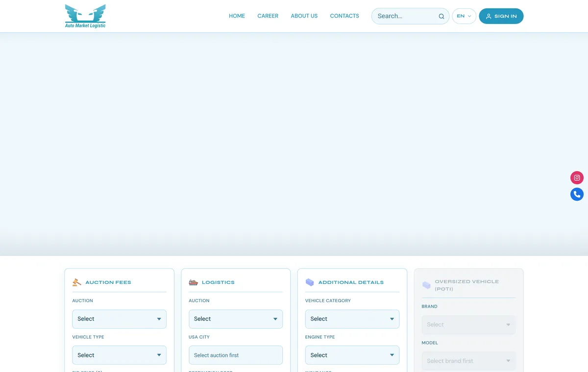Open Model 'Select brand first' dropdown
Screen dimensions: 588x372
click(469, 361)
